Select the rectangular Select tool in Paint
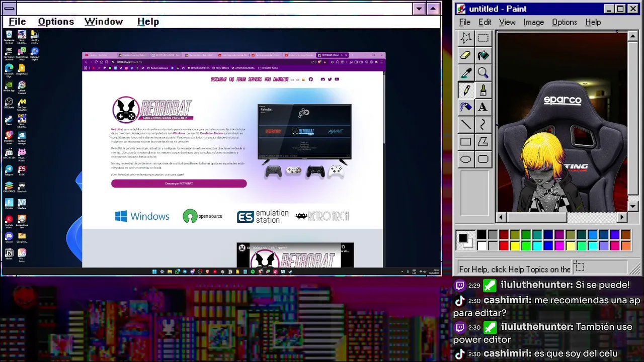 click(483, 38)
